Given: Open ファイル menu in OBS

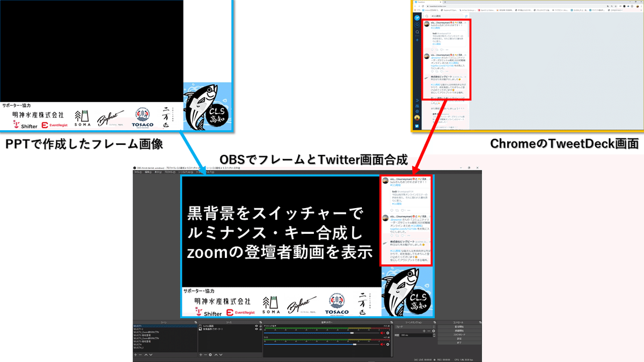Looking at the screenshot, I should 138,172.
